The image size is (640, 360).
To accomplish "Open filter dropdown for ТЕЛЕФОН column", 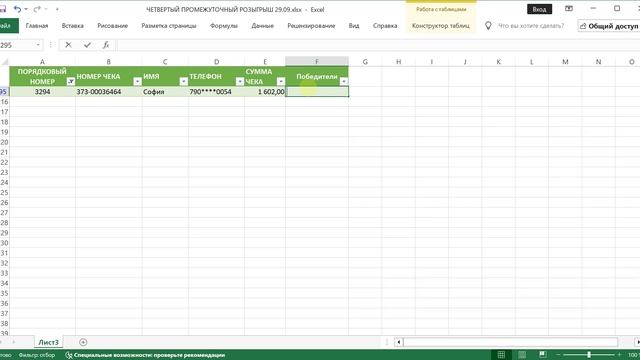I will (x=240, y=81).
